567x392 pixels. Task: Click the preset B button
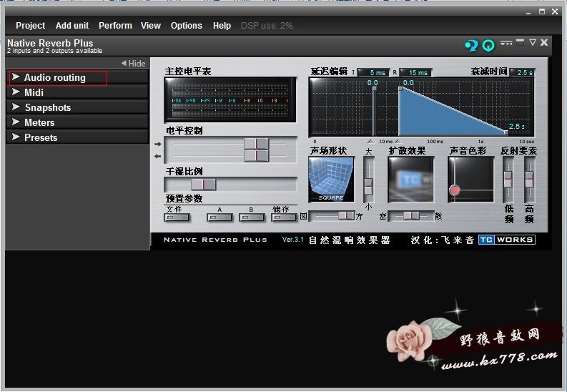[x=252, y=217]
